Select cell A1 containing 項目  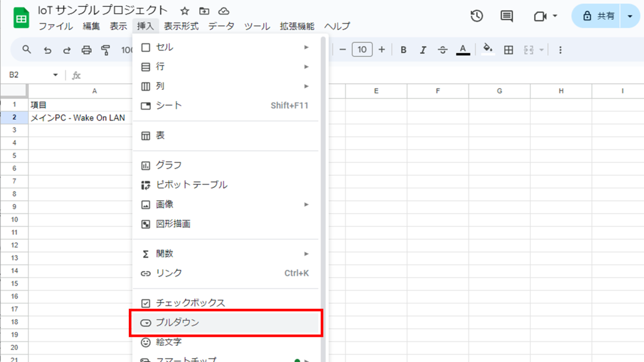click(80, 105)
